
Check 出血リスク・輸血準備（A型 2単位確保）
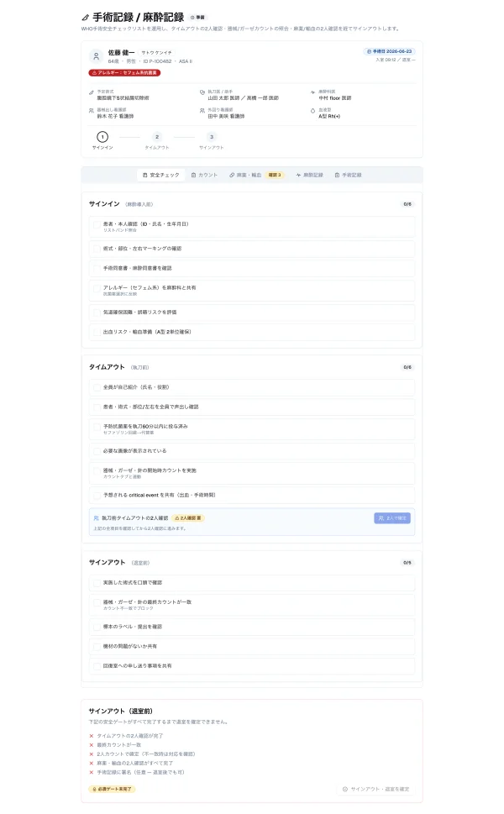(97, 333)
